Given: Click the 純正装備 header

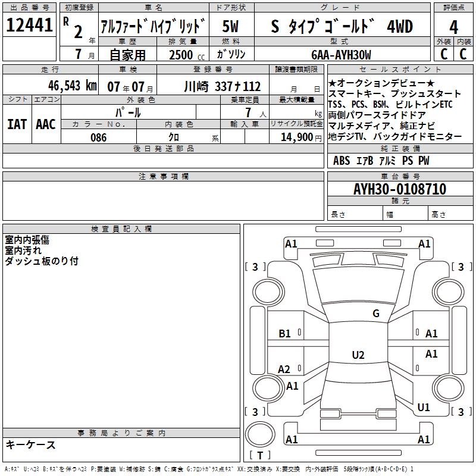Looking at the screenshot, I should pyautogui.click(x=400, y=148).
